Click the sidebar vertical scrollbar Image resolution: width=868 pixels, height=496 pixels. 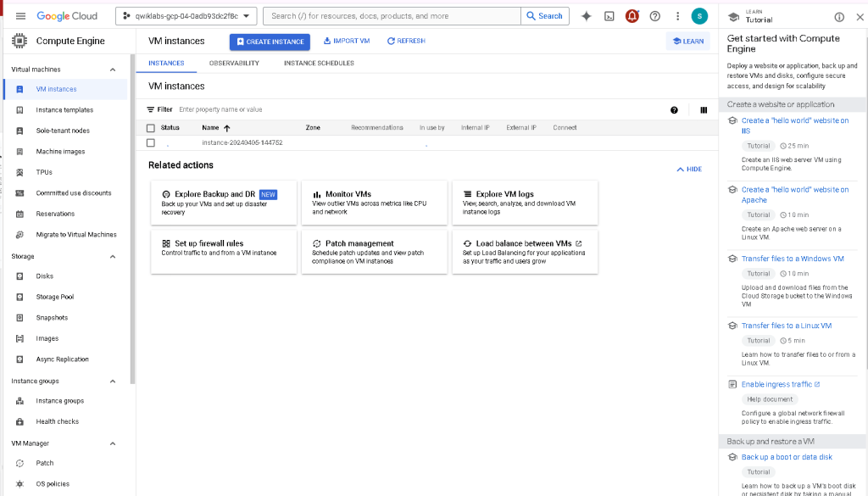point(132,219)
